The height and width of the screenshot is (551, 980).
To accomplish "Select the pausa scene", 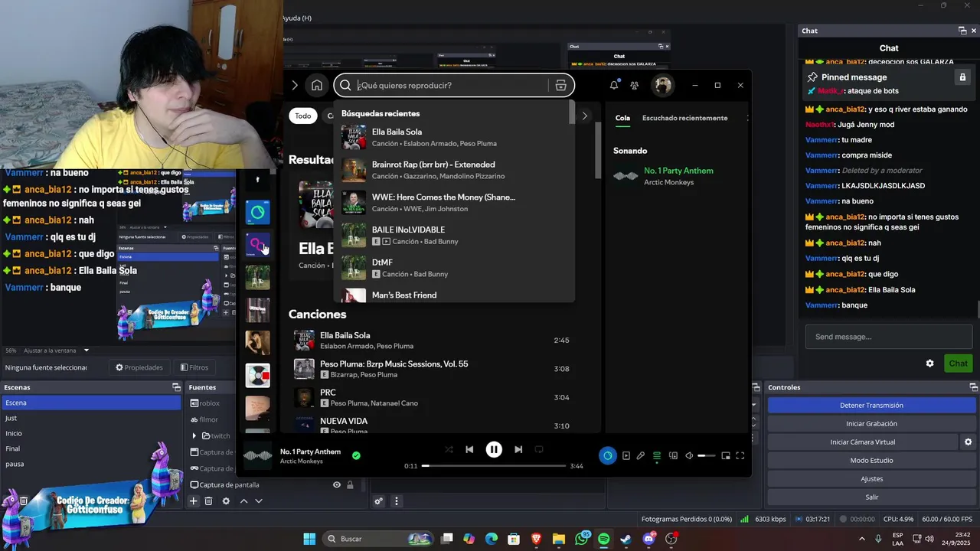I will [91, 464].
